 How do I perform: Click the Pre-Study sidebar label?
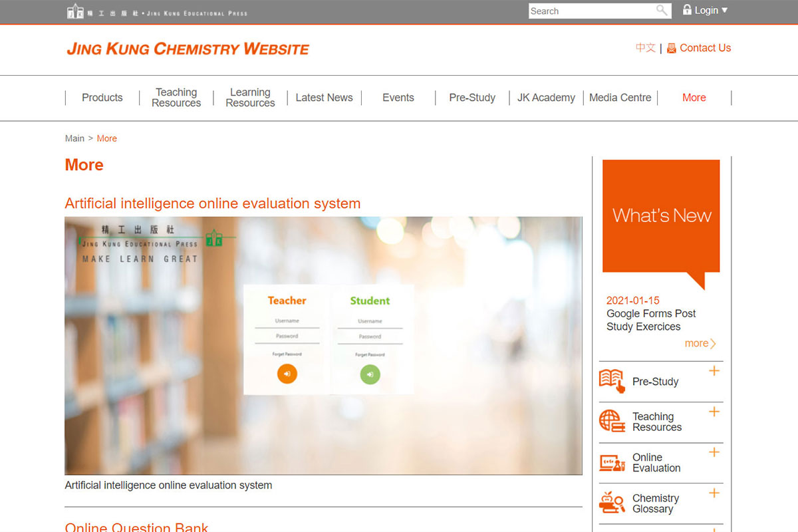coord(656,382)
